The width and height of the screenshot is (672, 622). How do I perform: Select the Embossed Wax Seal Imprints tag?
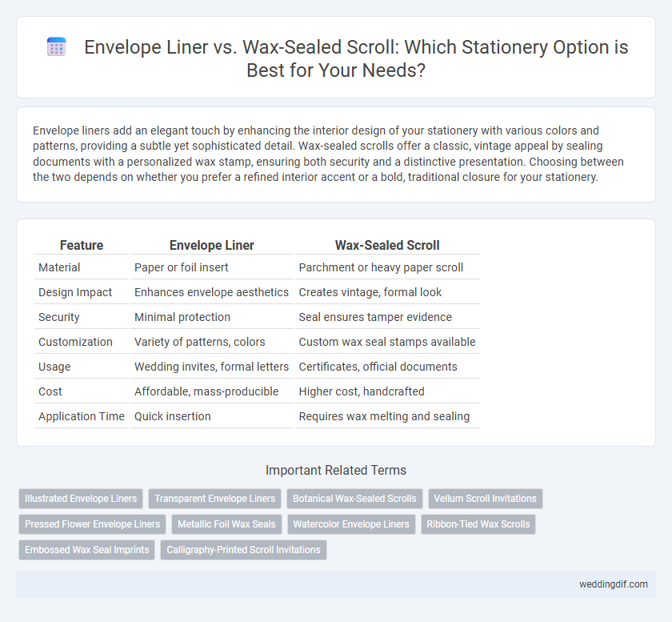point(86,550)
